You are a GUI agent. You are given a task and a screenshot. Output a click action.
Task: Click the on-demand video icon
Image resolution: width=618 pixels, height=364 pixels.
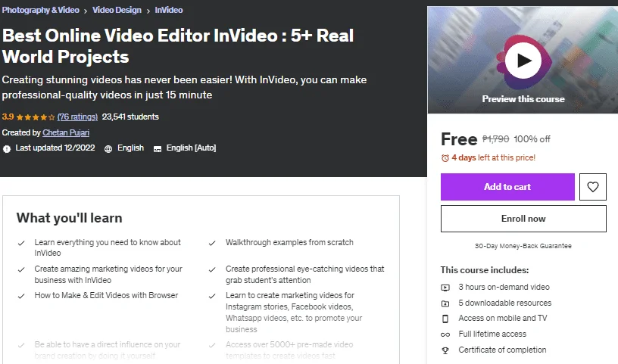click(445, 288)
